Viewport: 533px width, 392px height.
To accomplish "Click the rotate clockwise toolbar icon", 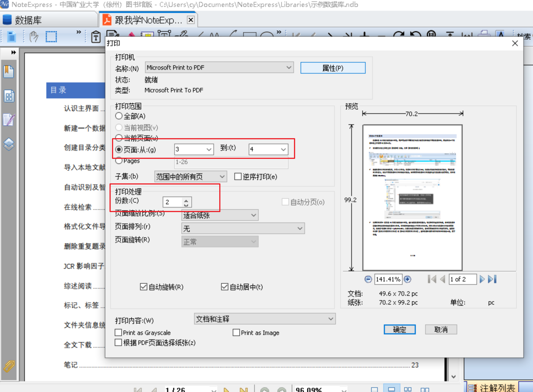I will coord(399,35).
